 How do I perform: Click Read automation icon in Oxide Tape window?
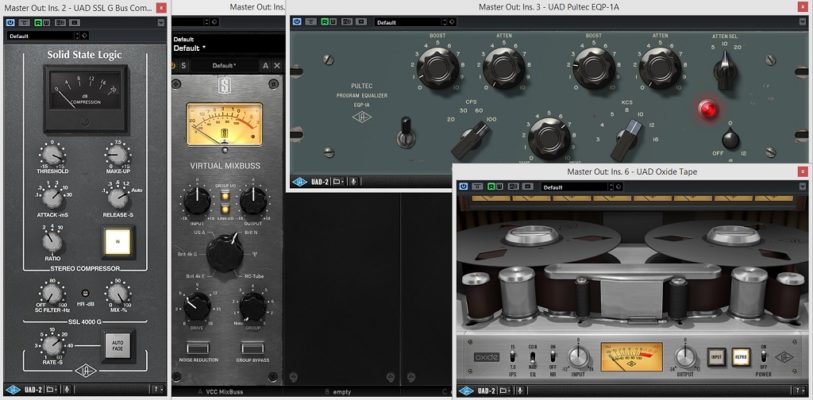pos(491,187)
